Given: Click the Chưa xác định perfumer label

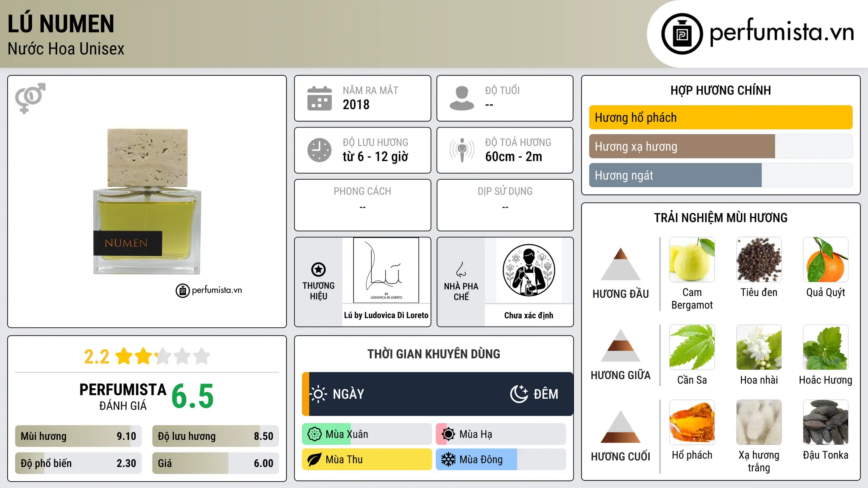Looking at the screenshot, I should click(x=529, y=315).
